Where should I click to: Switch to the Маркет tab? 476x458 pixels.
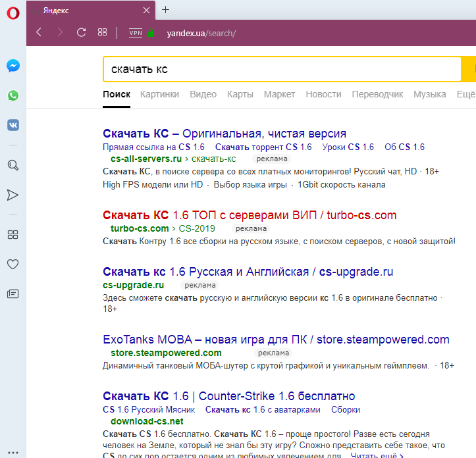coord(279,94)
